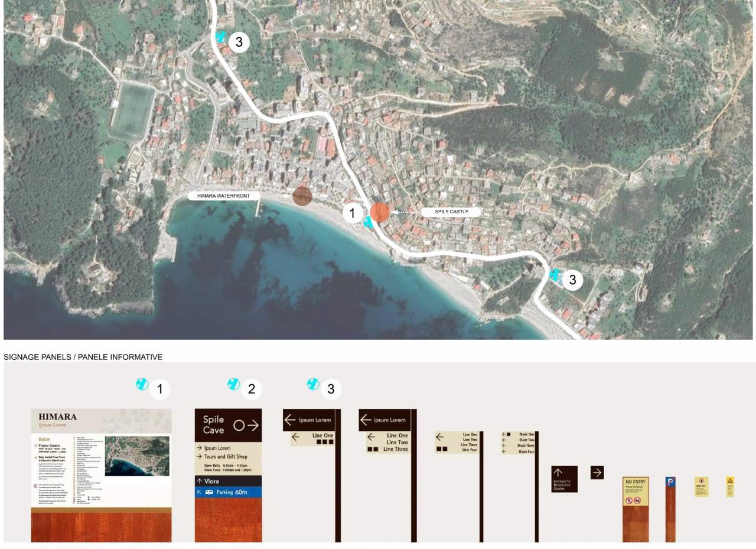Click marker number 1 circle on the map
The height and width of the screenshot is (549, 756).
(353, 213)
